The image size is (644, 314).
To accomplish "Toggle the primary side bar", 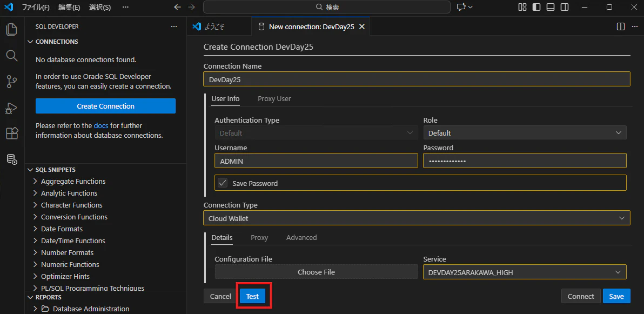I will click(536, 7).
